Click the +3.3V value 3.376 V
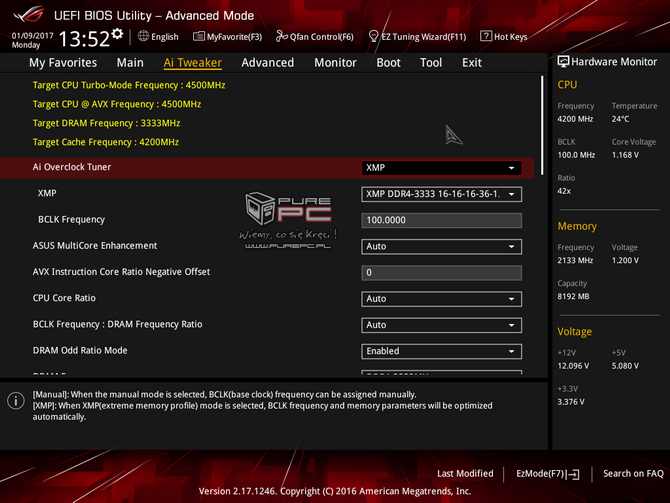The width and height of the screenshot is (670, 503). coord(571,402)
